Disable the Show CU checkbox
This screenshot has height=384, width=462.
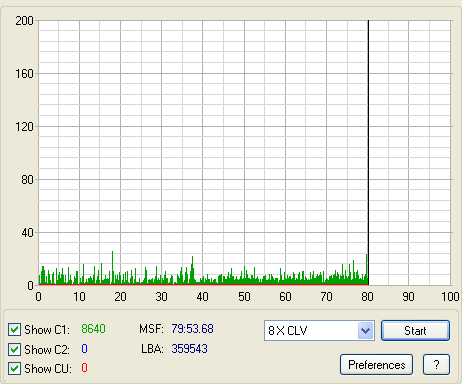coord(14,368)
